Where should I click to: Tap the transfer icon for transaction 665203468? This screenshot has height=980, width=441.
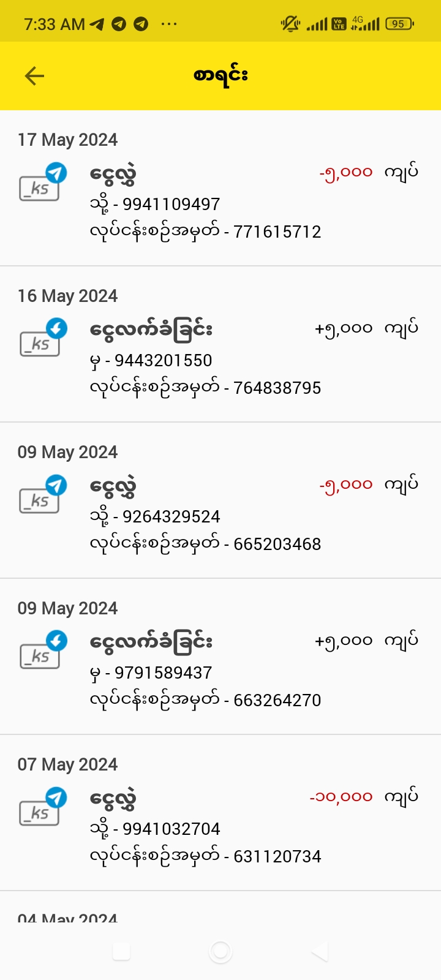(41, 495)
